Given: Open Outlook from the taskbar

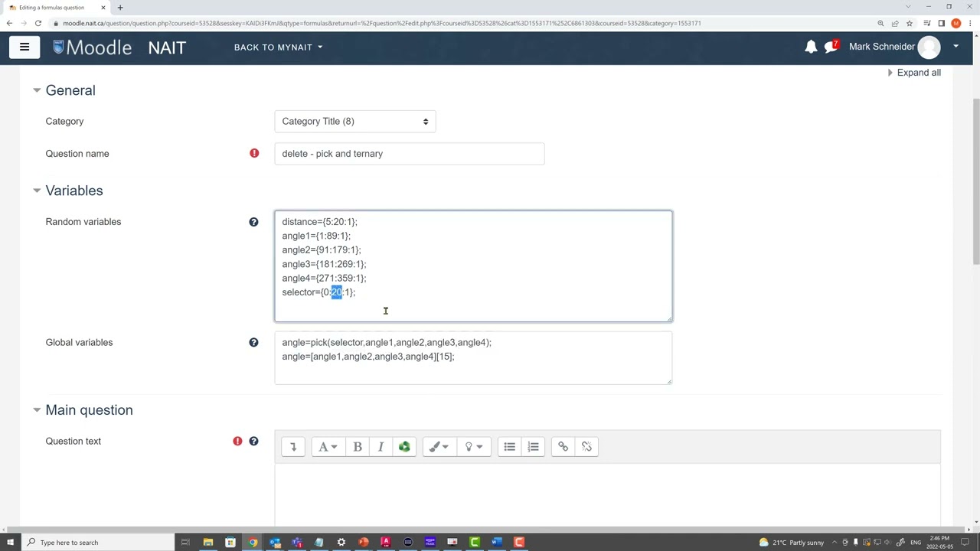Looking at the screenshot, I should point(275,543).
